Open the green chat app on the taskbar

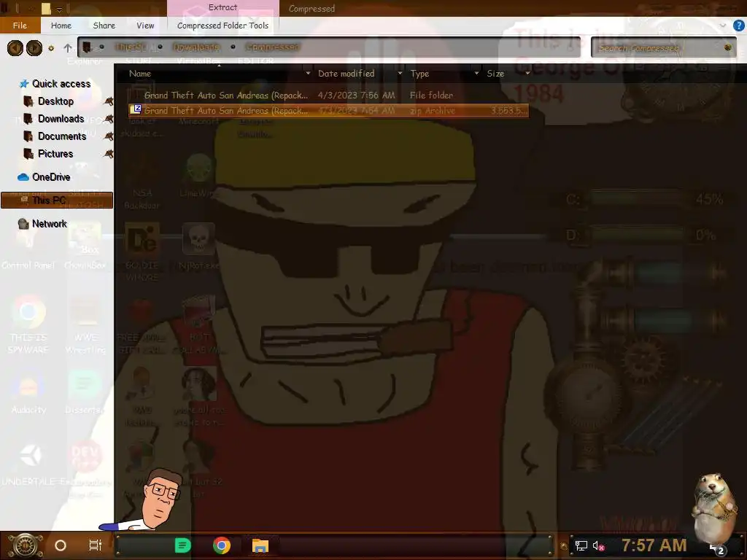[182, 545]
